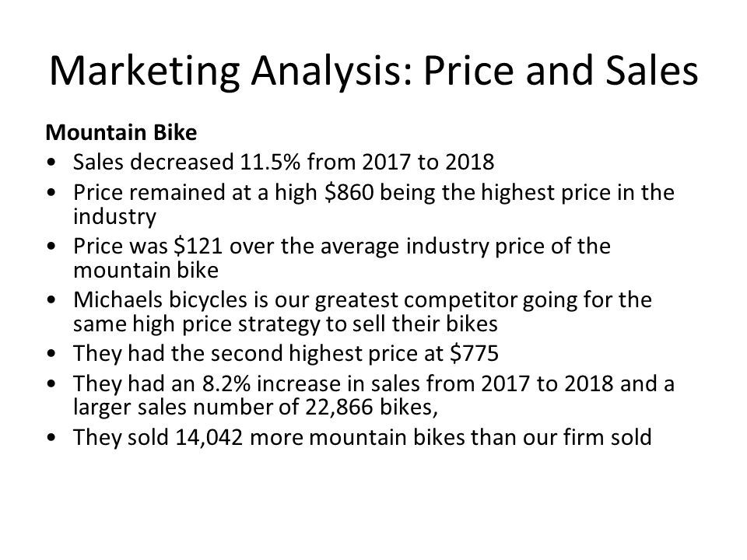Click the wrapped line 'mountain bike'
The image size is (747, 560).
tap(146, 271)
